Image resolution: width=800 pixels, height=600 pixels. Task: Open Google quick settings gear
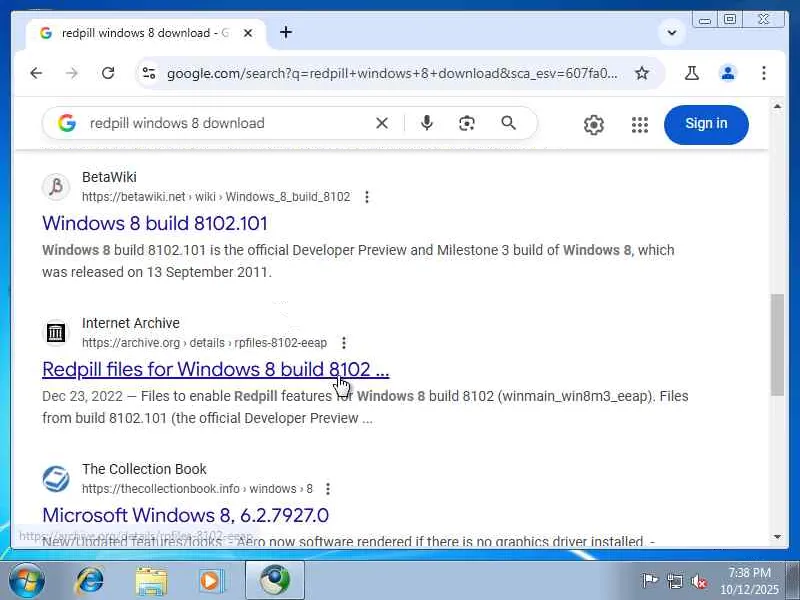(594, 124)
